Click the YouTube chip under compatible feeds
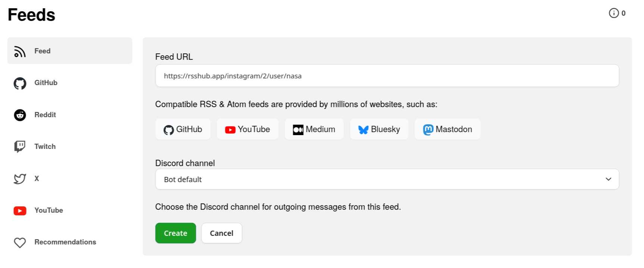The width and height of the screenshot is (644, 268). [x=247, y=129]
